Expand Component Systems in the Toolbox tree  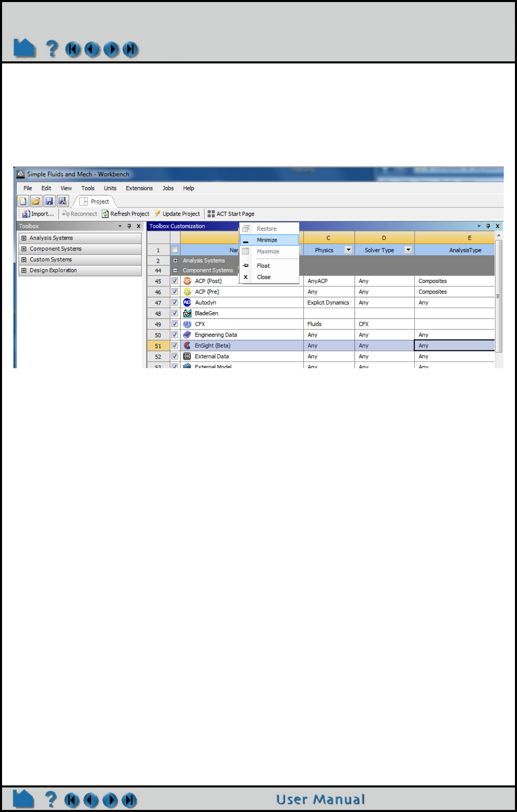24,249
